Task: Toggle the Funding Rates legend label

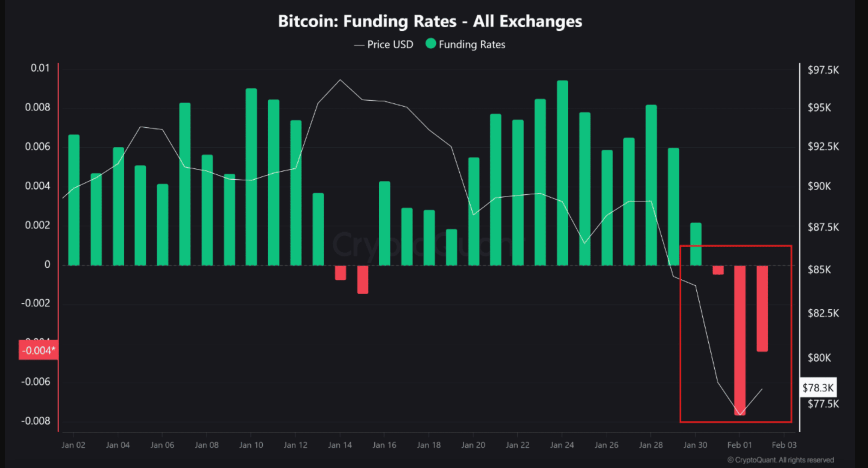Action: 472,45
